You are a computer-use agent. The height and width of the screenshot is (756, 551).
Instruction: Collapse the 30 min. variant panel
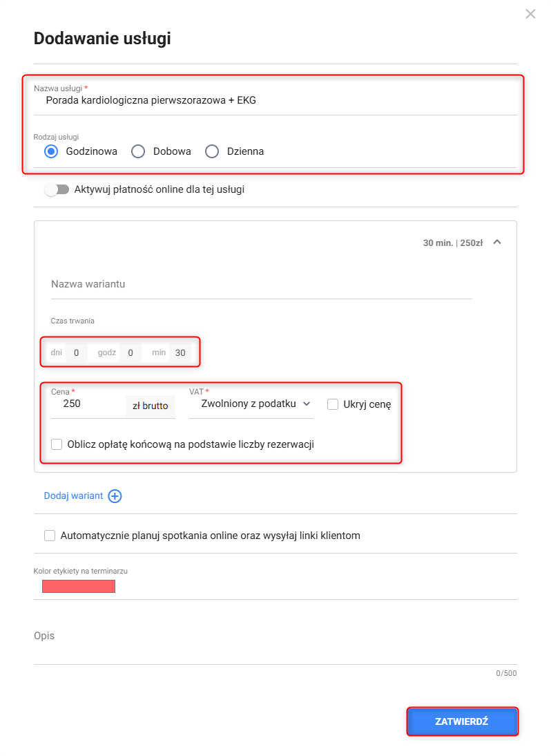coord(498,243)
